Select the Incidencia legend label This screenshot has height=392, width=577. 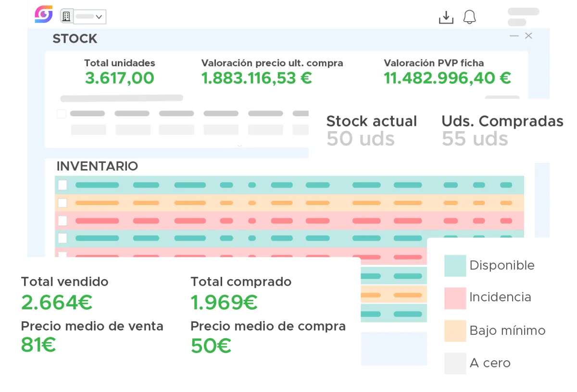pos(500,297)
